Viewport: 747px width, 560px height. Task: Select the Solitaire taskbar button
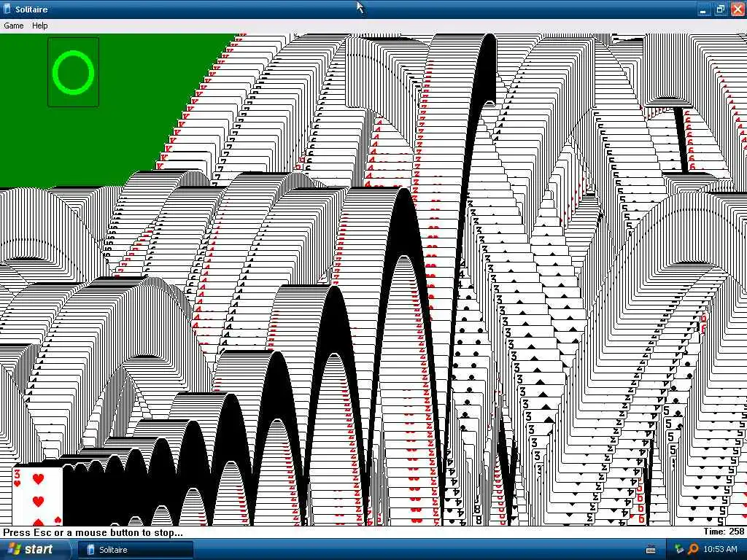135,550
